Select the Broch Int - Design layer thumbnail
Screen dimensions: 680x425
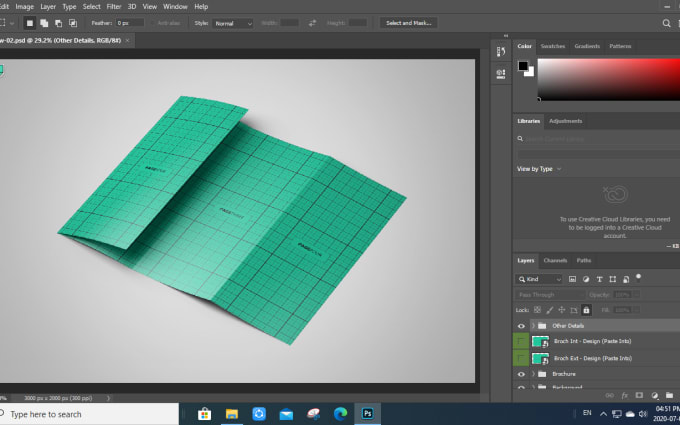click(x=540, y=341)
